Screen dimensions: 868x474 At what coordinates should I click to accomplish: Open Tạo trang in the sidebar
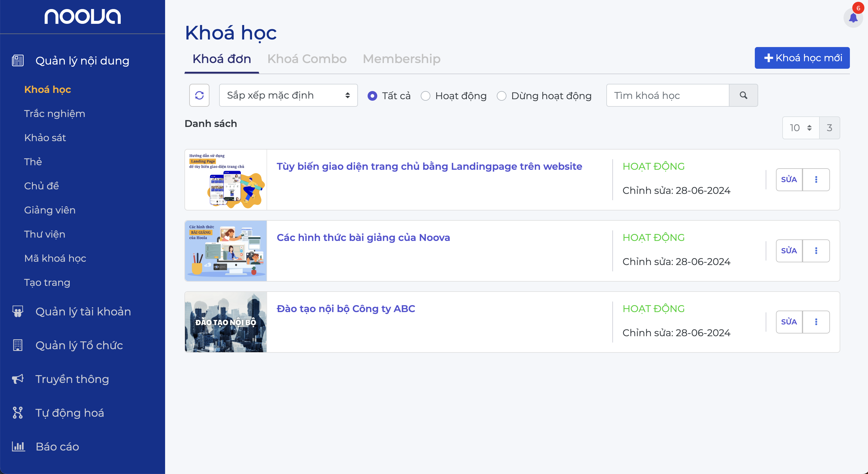click(47, 283)
